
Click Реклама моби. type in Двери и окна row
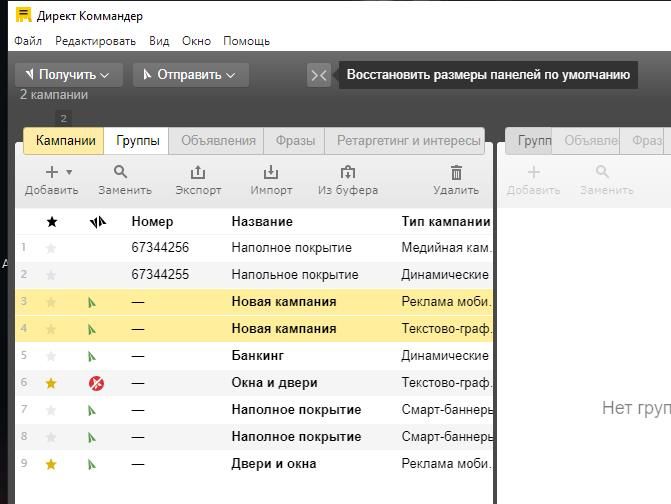(x=445, y=464)
